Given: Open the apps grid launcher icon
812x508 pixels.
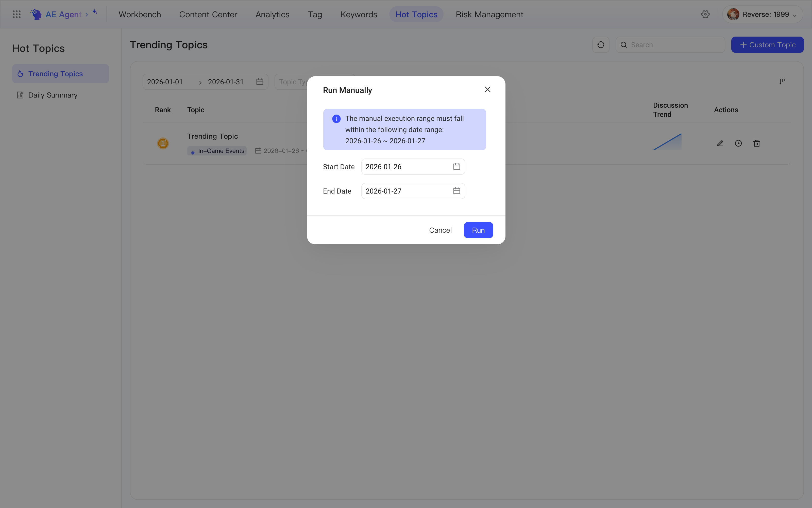Looking at the screenshot, I should [17, 14].
